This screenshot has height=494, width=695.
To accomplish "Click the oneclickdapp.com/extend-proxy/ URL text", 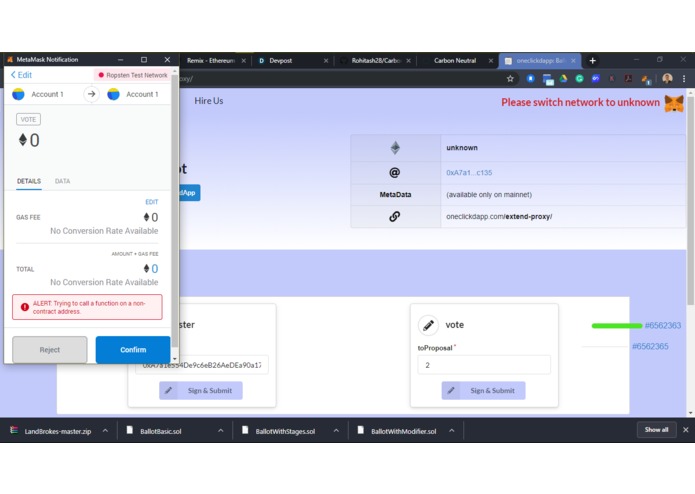I will pyautogui.click(x=499, y=217).
